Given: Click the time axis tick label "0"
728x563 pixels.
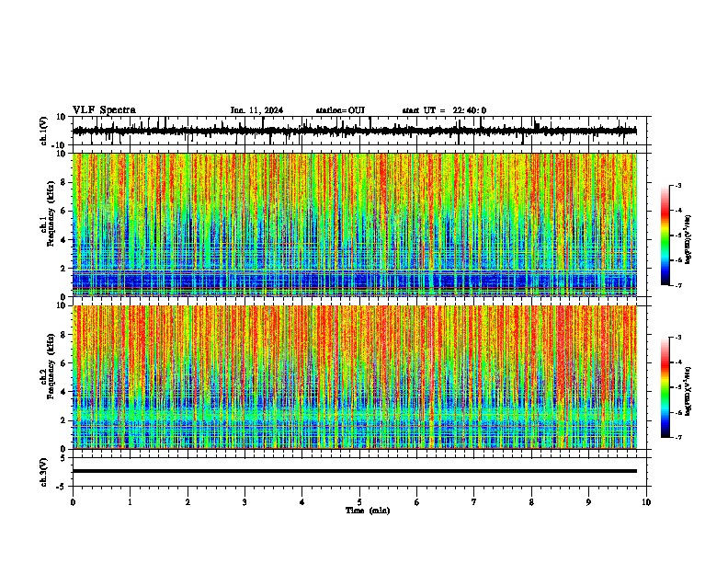Looking at the screenshot, I should (x=73, y=502).
